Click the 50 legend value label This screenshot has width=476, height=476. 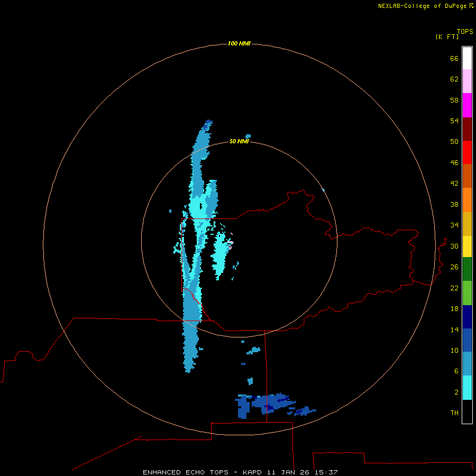[454, 142]
